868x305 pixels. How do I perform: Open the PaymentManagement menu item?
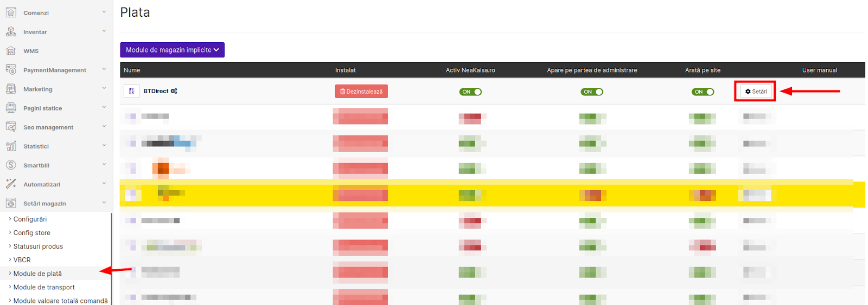[55, 70]
